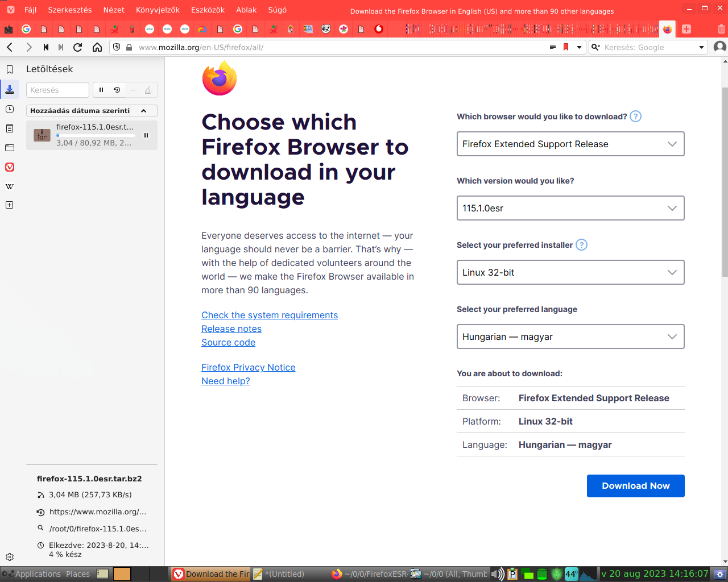Screen dimensions: 728x582
Task: Open the Release notes link
Action: [x=231, y=329]
